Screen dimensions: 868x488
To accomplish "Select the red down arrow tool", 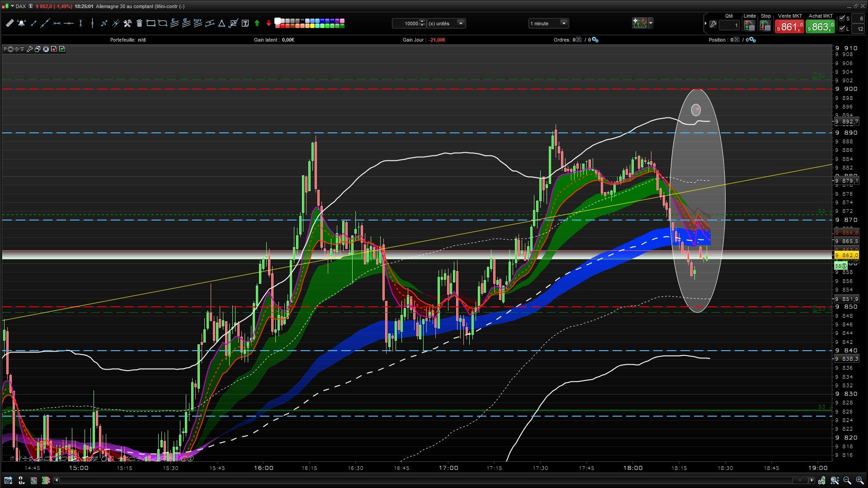I will point(269,23).
